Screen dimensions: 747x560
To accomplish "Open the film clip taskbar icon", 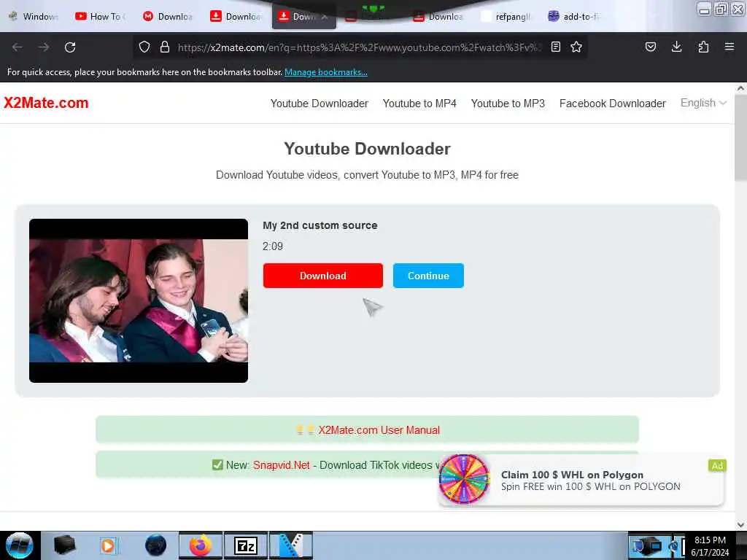I will 291,545.
